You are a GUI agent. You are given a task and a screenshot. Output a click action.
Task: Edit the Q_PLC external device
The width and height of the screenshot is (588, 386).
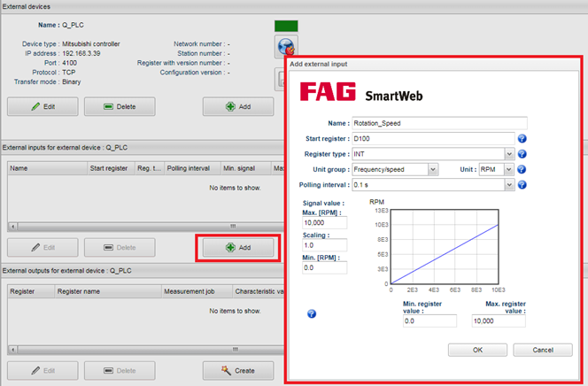(43, 107)
